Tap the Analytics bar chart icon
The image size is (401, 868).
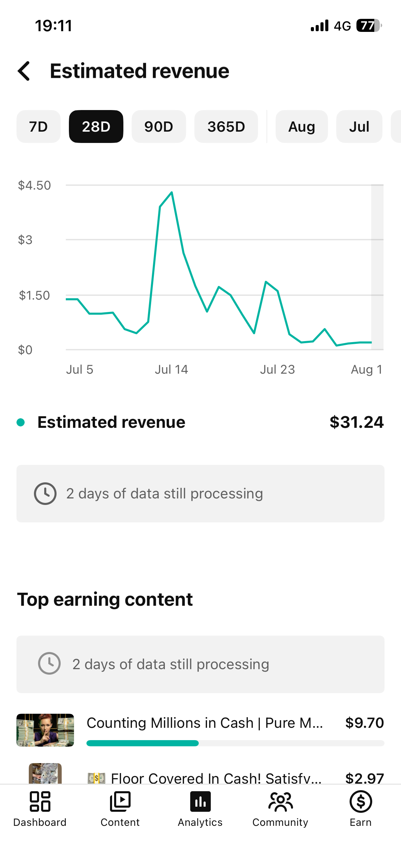point(200,801)
